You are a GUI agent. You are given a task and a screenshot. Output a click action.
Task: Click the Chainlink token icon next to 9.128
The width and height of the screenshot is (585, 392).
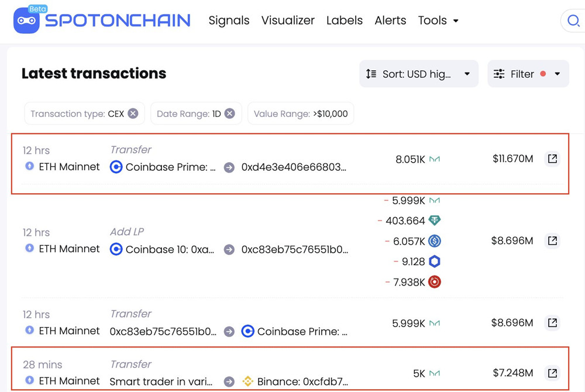[434, 262]
